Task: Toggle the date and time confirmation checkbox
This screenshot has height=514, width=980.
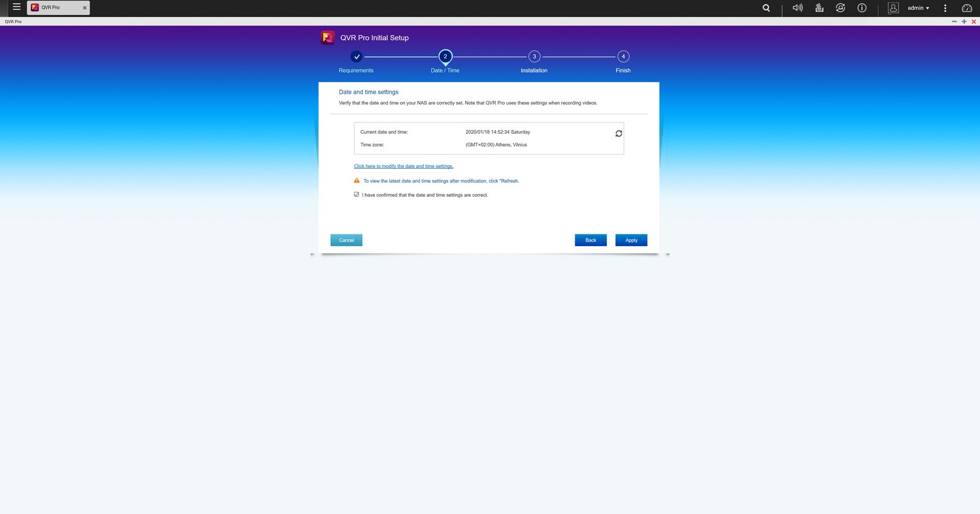Action: (356, 194)
